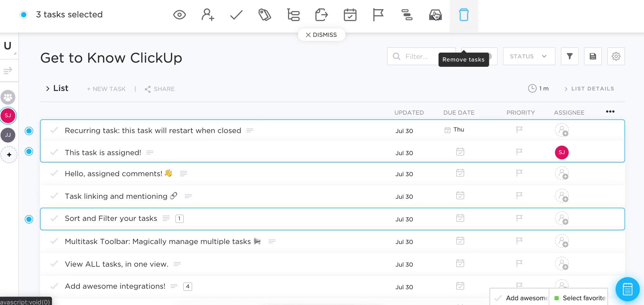The image size is (644, 305).
Task: Open the 'Select favorite' tray item
Action: click(579, 298)
